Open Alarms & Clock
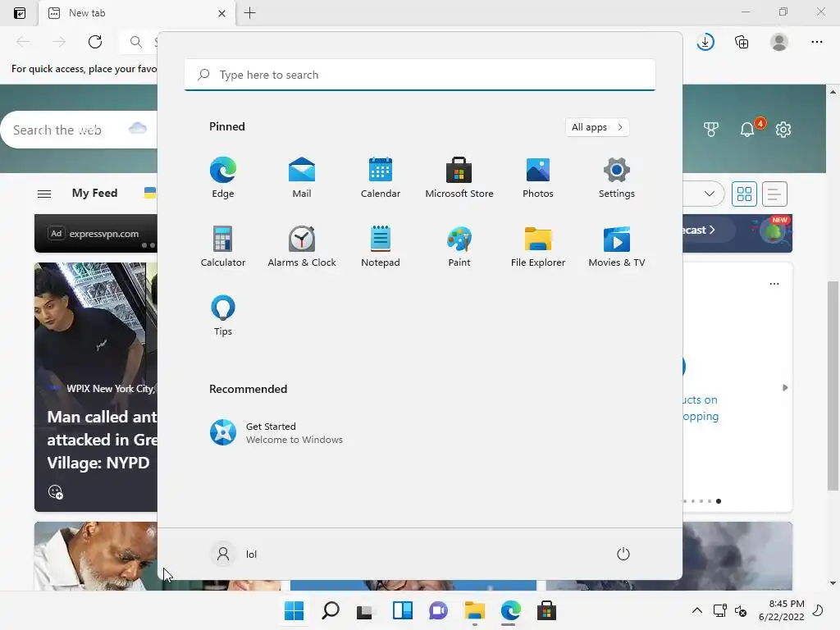Image resolution: width=840 pixels, height=630 pixels. [302, 246]
